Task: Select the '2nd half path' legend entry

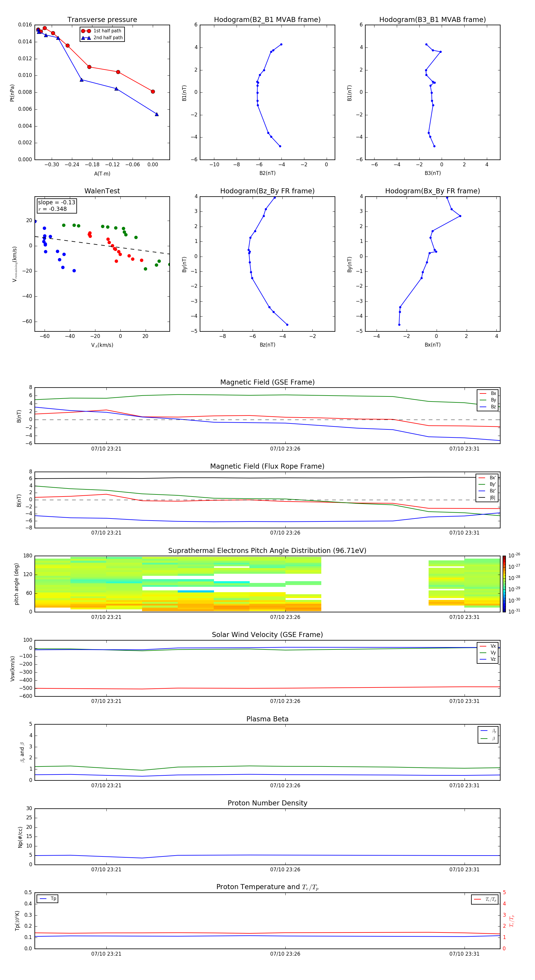Action: (102, 38)
